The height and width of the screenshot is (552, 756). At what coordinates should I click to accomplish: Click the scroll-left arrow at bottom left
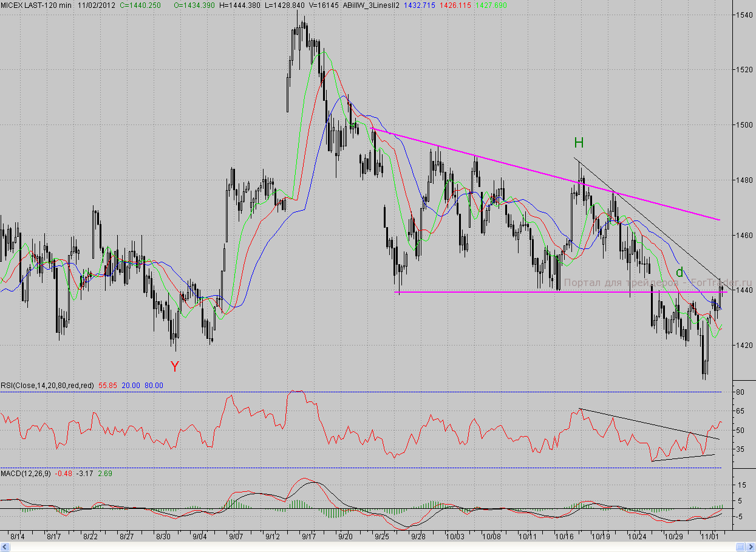5,547
